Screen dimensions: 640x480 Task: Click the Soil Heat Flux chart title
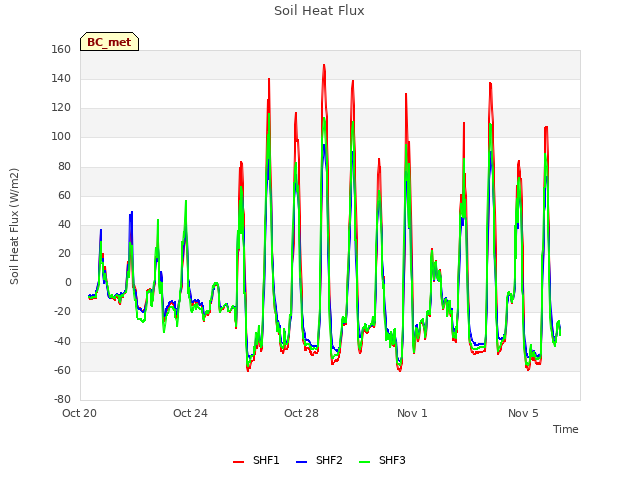click(x=319, y=11)
